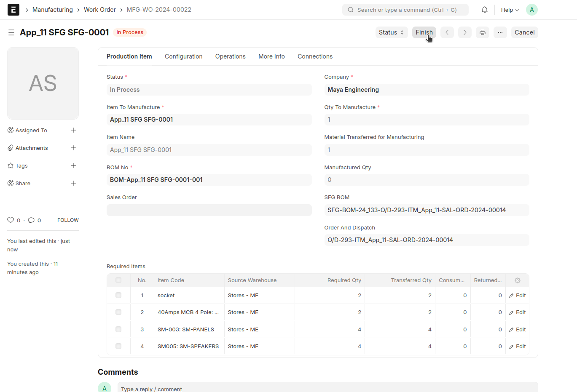This screenshot has height=392, width=577.
Task: Open Required Items table settings gear
Action: tap(518, 280)
